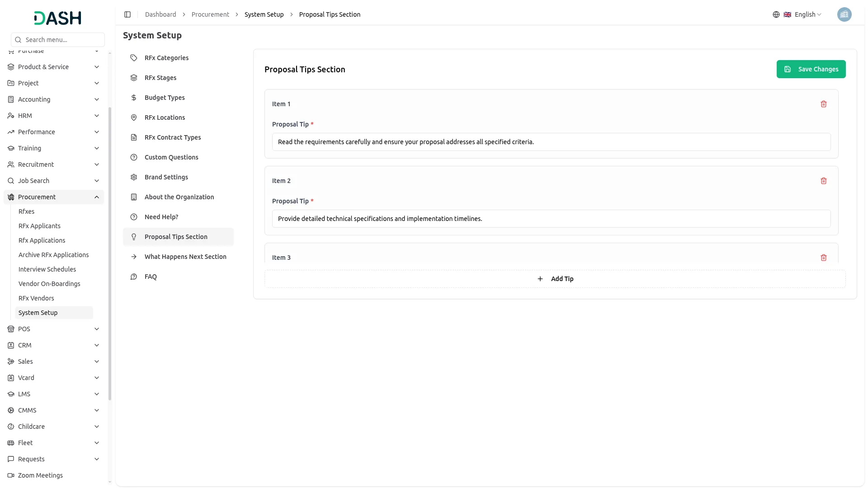Open Rfx Applications in sidebar
This screenshot has height=488, width=868.
click(42, 240)
